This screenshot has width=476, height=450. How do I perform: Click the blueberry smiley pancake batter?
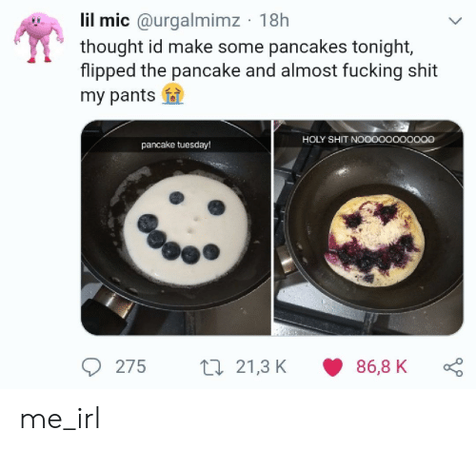(187, 229)
